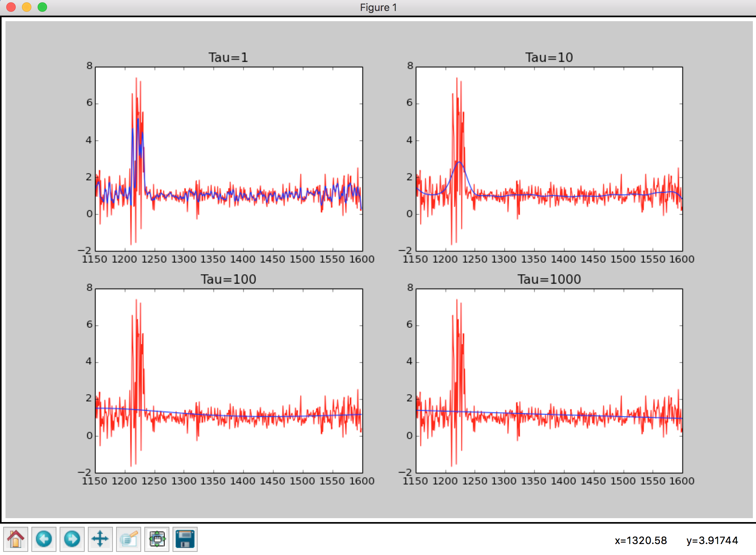Click the Tau=1000 subplot title
The image size is (756, 555).
(549, 279)
